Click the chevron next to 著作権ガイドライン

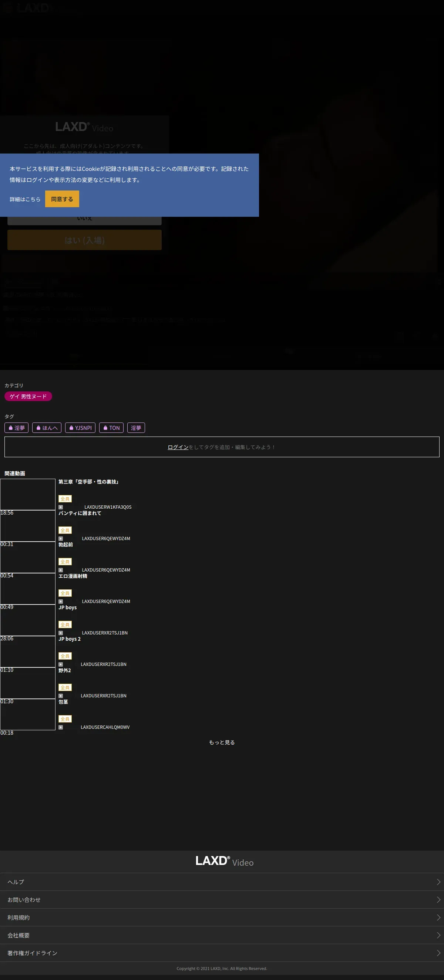[438, 953]
